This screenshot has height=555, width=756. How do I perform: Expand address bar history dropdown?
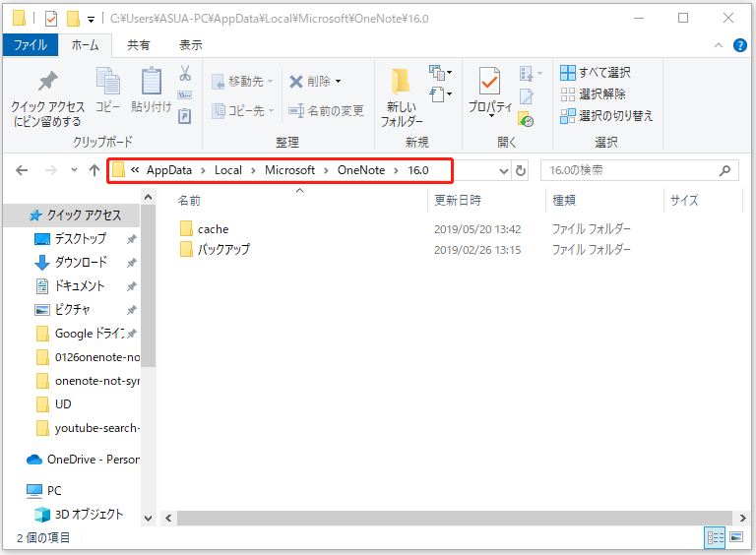pyautogui.click(x=504, y=171)
